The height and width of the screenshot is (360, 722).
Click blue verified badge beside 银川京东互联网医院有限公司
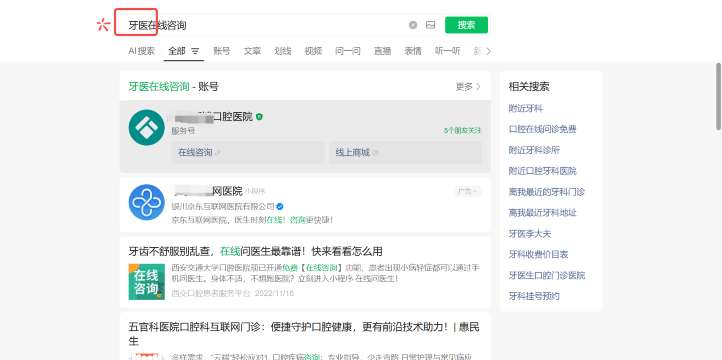(x=279, y=206)
